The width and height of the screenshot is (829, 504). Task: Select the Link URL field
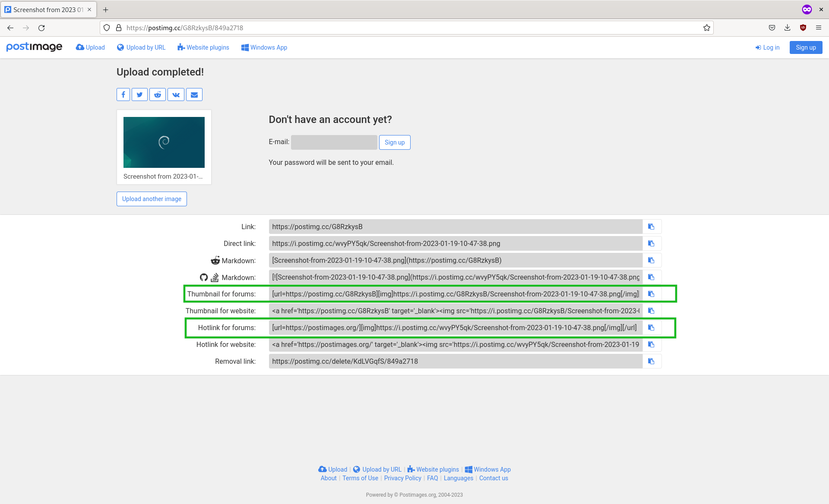click(456, 227)
